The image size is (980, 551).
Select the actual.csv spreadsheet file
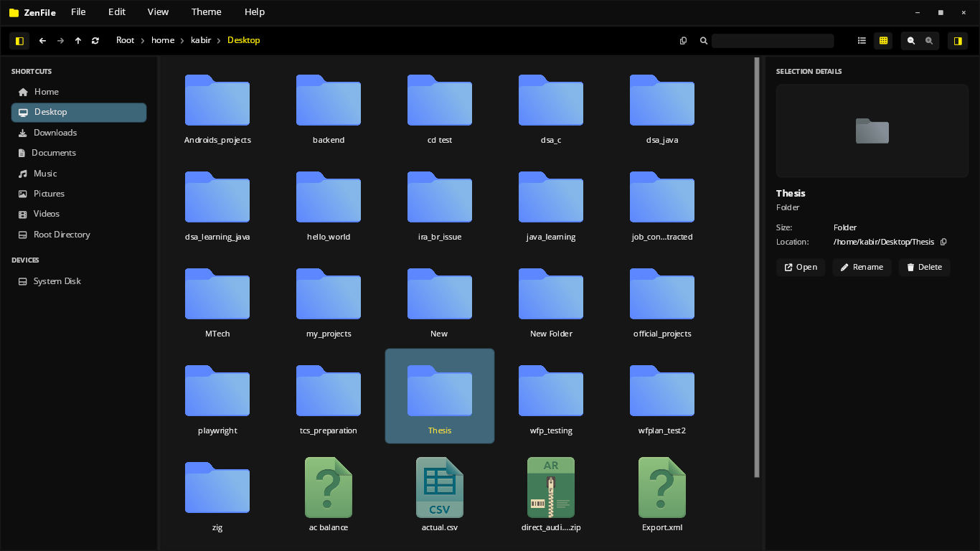(x=440, y=494)
